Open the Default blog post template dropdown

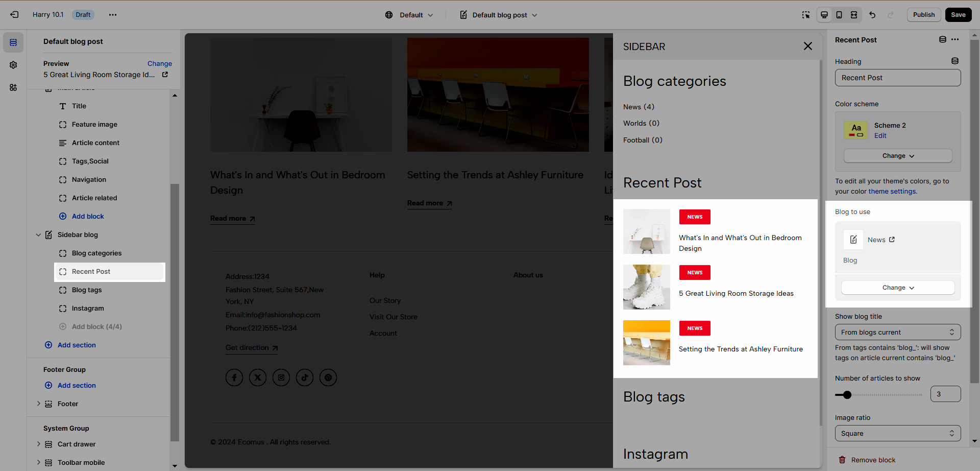click(499, 15)
